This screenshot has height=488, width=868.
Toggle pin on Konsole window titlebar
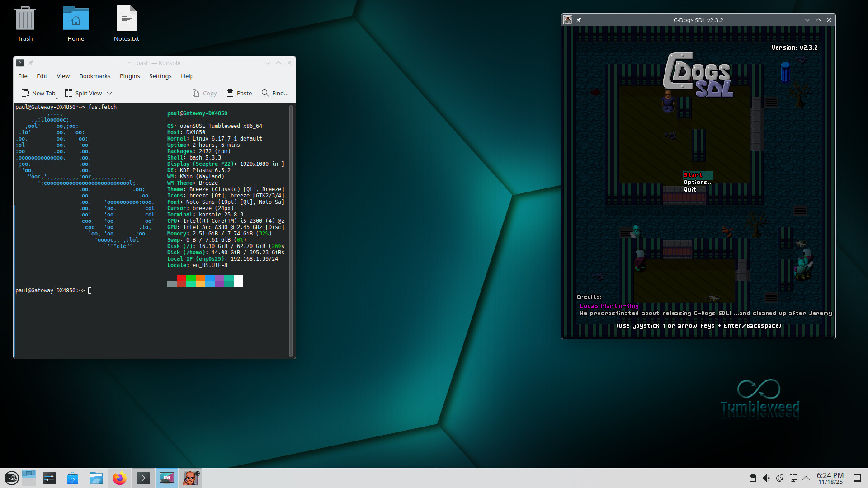click(x=31, y=63)
